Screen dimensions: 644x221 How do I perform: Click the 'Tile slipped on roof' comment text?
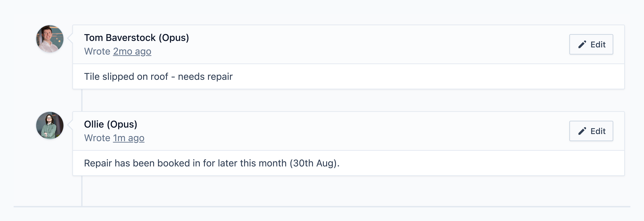[126, 77]
